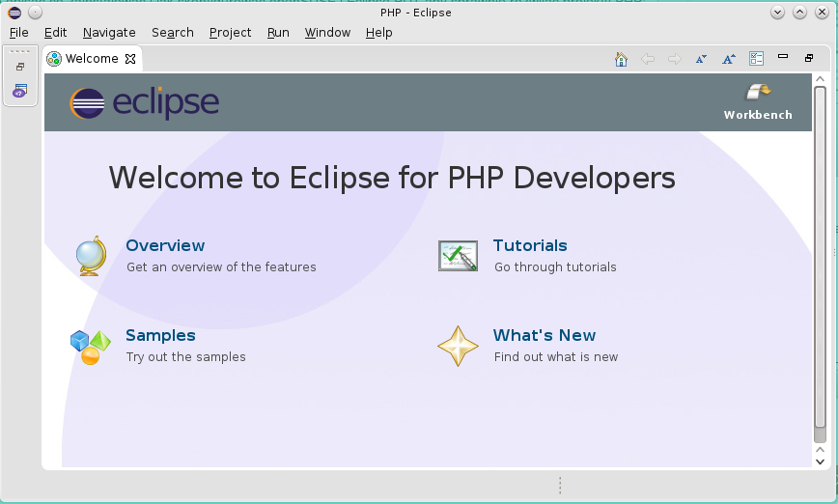This screenshot has height=504, width=838.
Task: Open the Tutorials link
Action: 530,245
